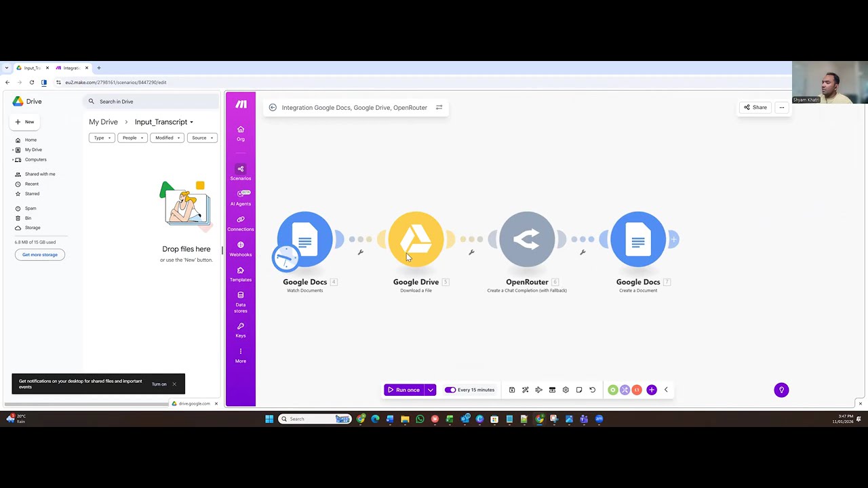Open Connections in Make sidebar
Viewport: 868px width, 488px height.
(x=241, y=223)
